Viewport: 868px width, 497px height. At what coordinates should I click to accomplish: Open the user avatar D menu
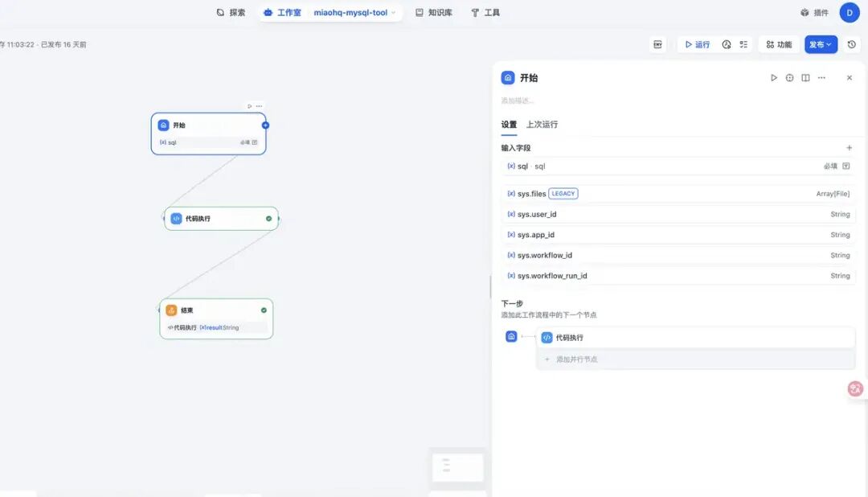pos(850,12)
